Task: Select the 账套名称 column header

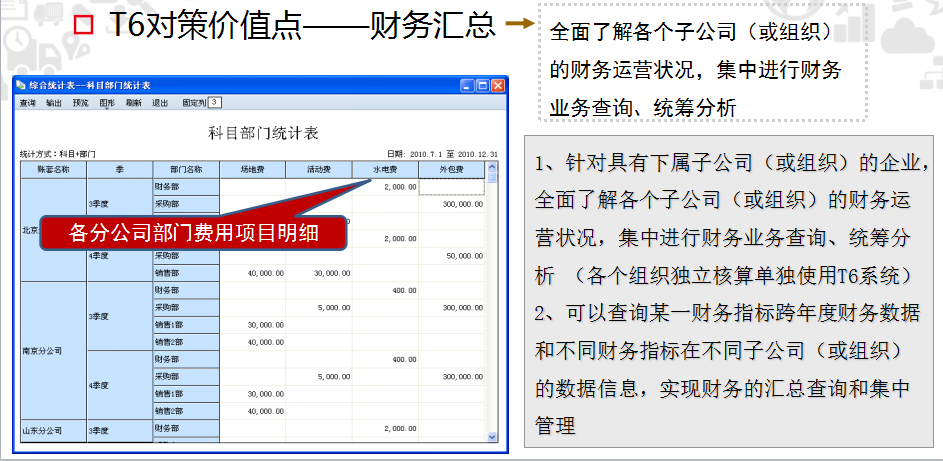Action: pos(54,169)
